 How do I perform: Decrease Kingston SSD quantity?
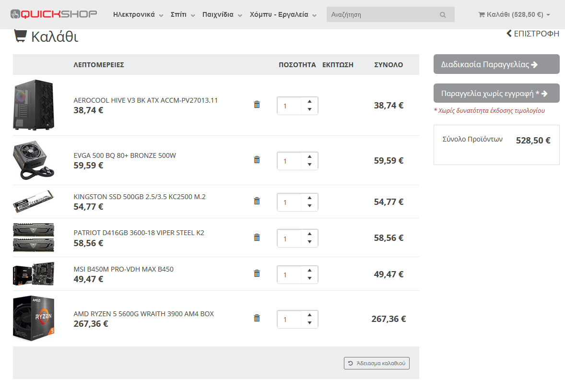click(309, 205)
